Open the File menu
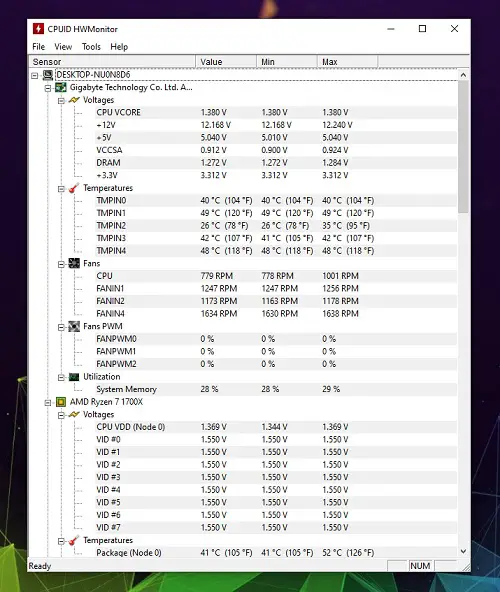The height and width of the screenshot is (592, 500). point(39,47)
